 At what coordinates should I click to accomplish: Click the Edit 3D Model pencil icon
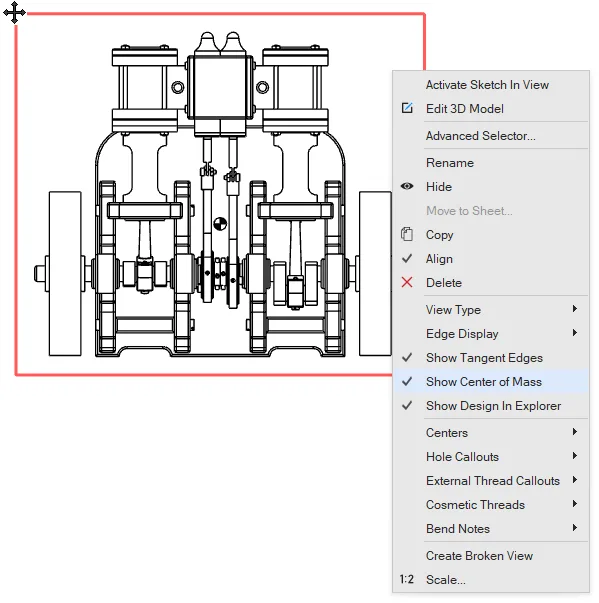407,108
